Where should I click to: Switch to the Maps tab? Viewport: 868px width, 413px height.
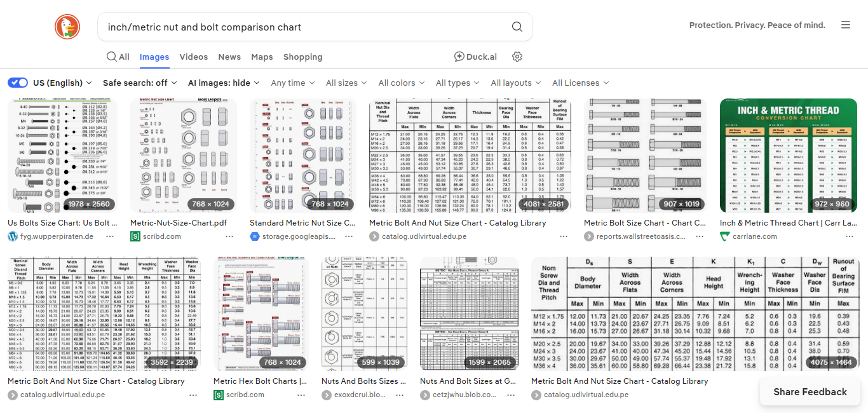pyautogui.click(x=262, y=57)
